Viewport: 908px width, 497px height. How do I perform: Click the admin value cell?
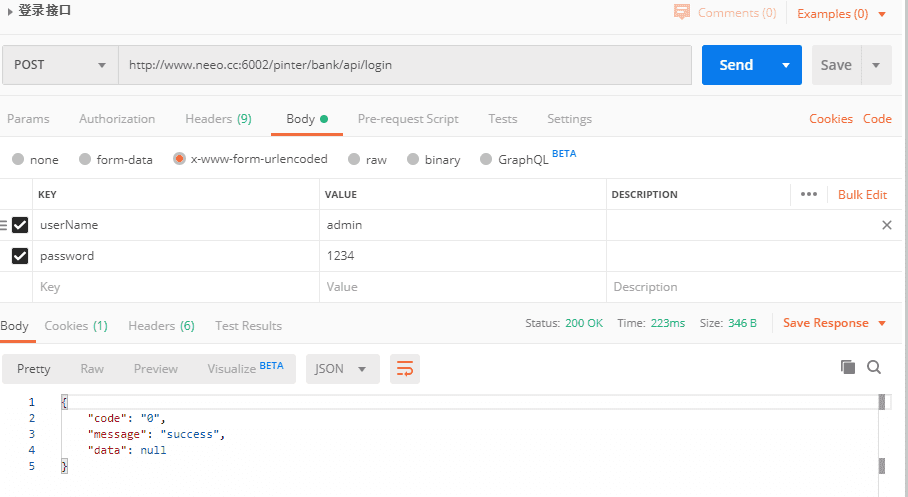point(463,225)
